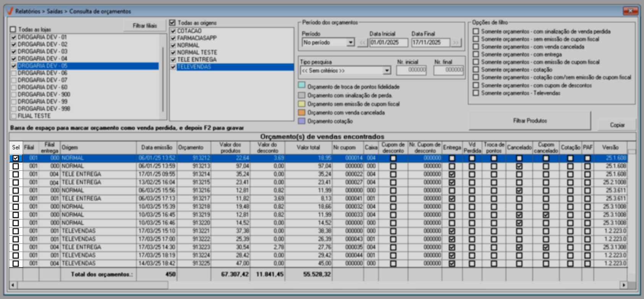Viewport: 644px width, 299px height.
Task: Select checkbox for orçamento 913213 row
Action: 16,166
